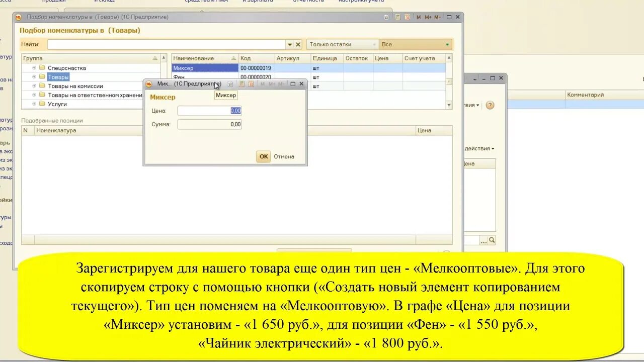Clear the Найти search field with X button
This screenshot has height=362, width=644.
pyautogui.click(x=298, y=44)
